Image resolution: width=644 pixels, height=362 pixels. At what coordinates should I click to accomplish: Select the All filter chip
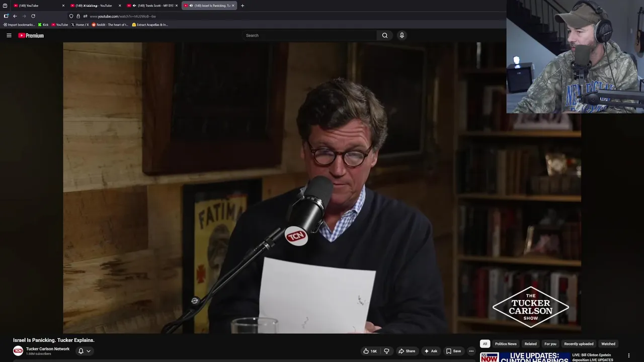click(x=485, y=344)
